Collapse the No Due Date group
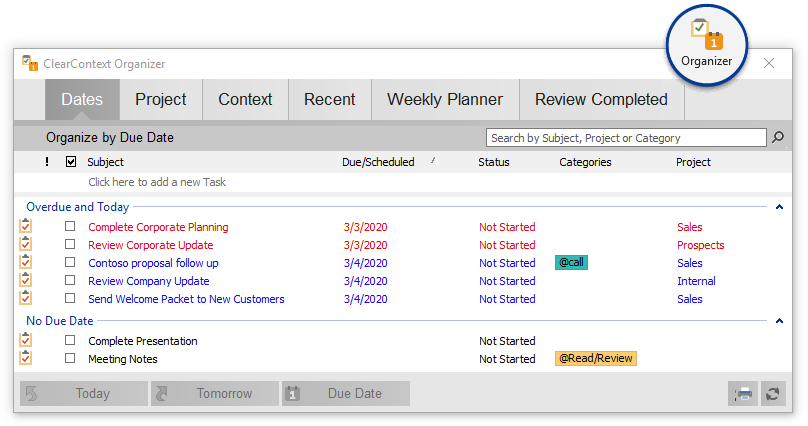This screenshot has height=426, width=808. (779, 321)
